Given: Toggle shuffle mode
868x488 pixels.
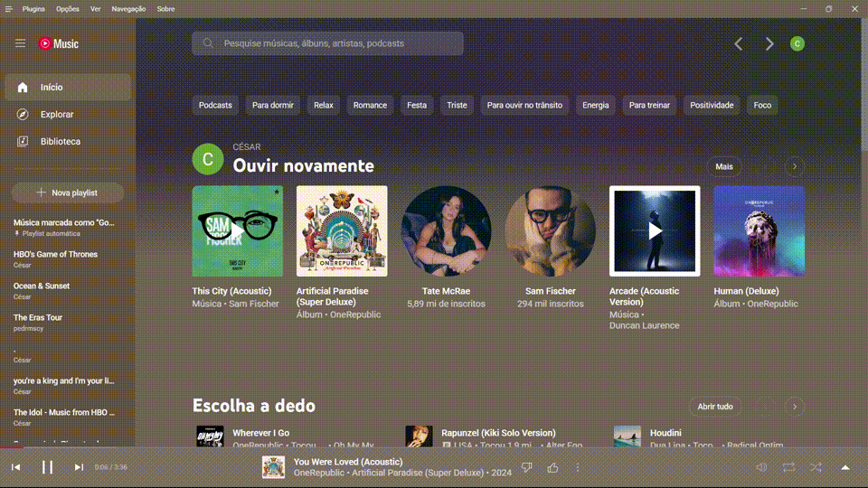Looking at the screenshot, I should point(816,467).
